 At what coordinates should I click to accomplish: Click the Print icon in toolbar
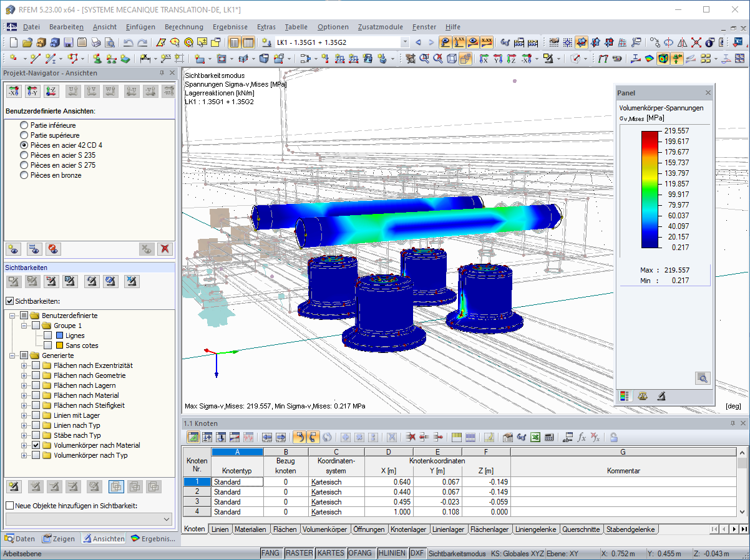95,42
